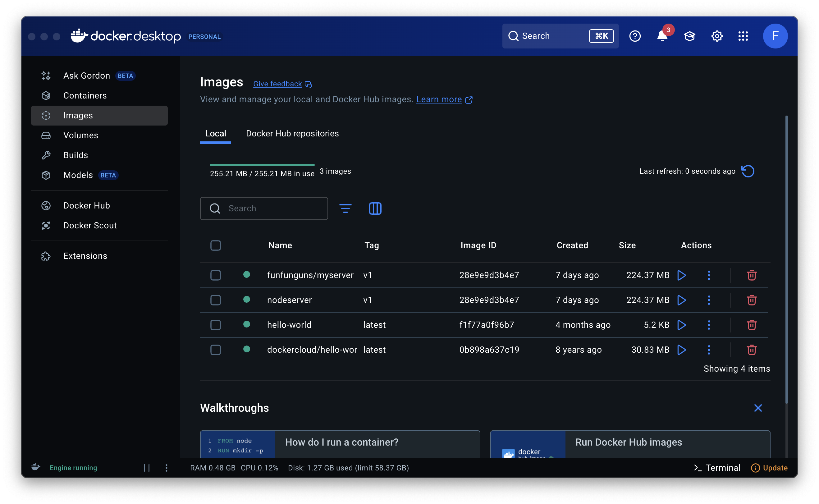
Task: Open Docker Hub from the sidebar
Action: pos(99,206)
